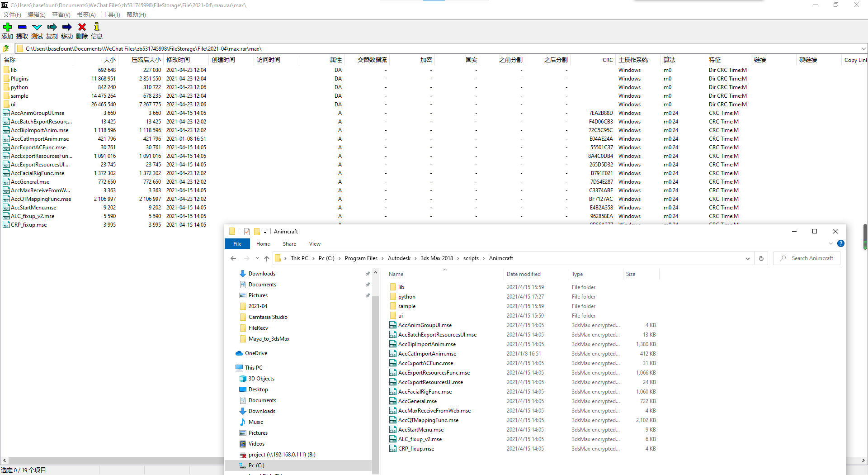Image resolution: width=868 pixels, height=475 pixels.
Task: Open Customize Quick Access Toolbar dropdown
Action: [x=265, y=232]
